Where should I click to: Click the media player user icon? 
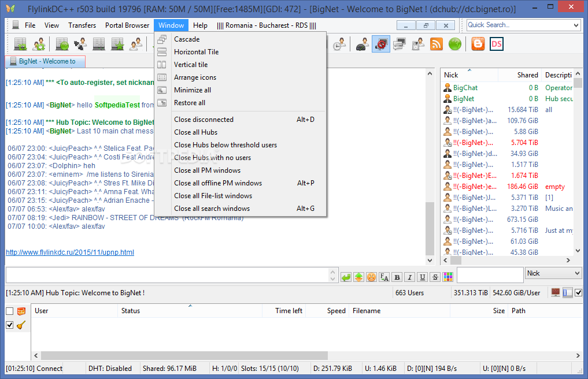pyautogui.click(x=418, y=44)
